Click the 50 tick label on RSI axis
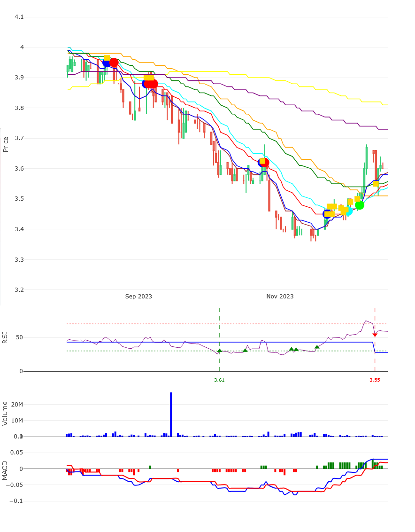 (19, 337)
